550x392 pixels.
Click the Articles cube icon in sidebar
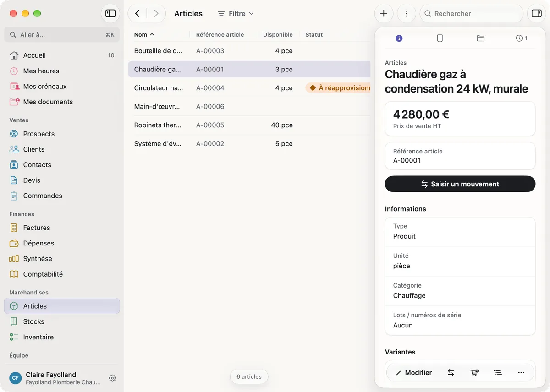tap(14, 306)
